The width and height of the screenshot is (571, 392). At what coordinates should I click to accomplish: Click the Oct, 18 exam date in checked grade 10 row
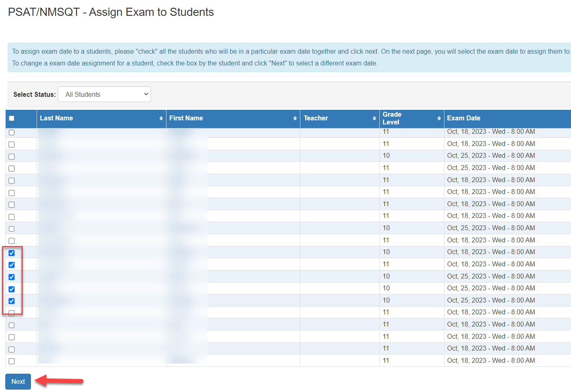[491, 252]
